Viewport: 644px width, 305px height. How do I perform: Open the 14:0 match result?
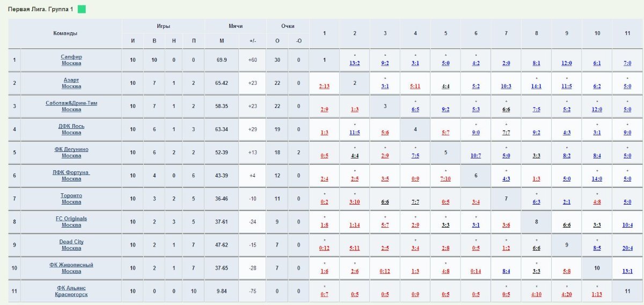click(x=597, y=179)
